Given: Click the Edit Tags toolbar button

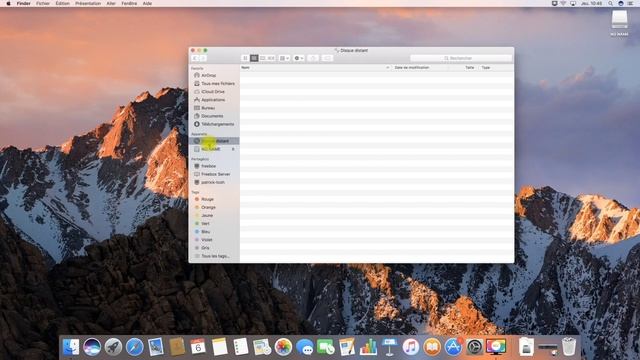Looking at the screenshot, I should tap(327, 58).
